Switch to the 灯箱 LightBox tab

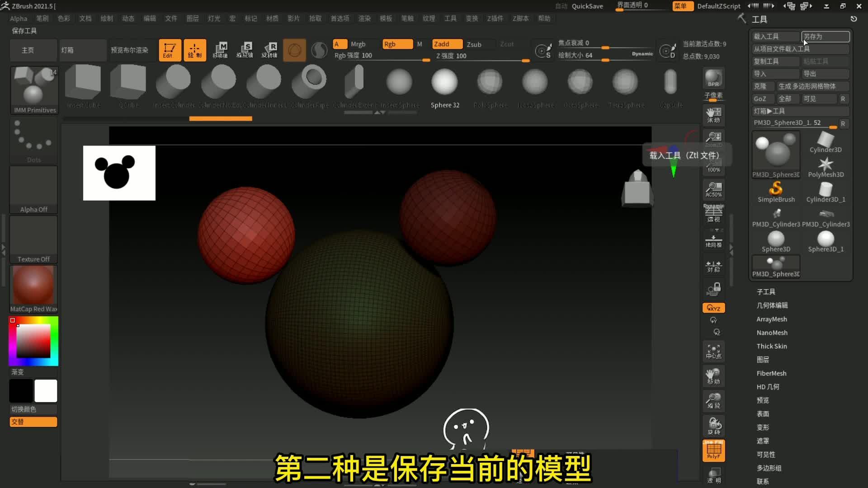(x=68, y=50)
